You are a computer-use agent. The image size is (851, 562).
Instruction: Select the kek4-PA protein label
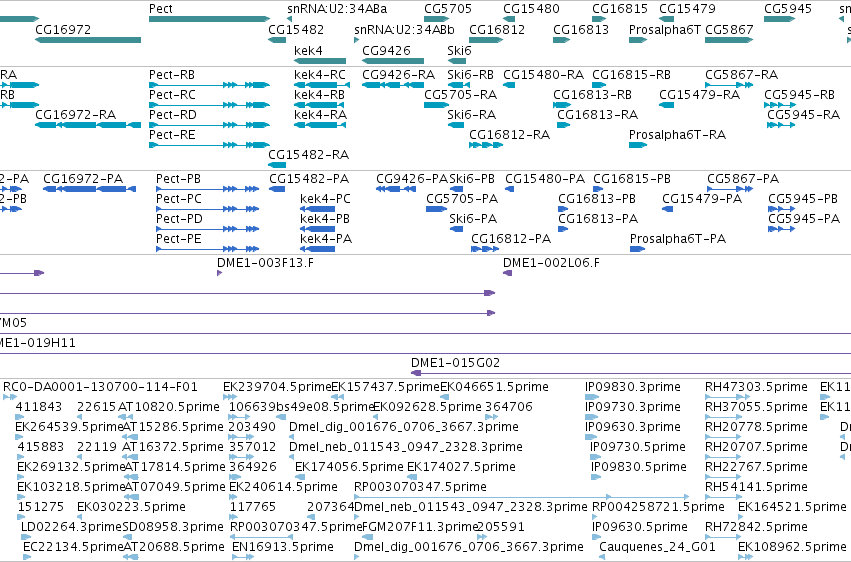pyautogui.click(x=326, y=239)
